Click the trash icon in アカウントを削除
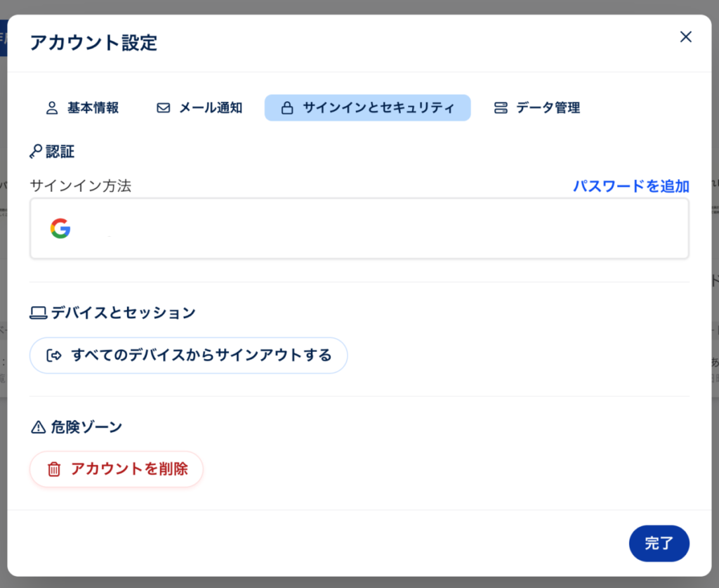Viewport: 719px width, 588px height. [54, 469]
